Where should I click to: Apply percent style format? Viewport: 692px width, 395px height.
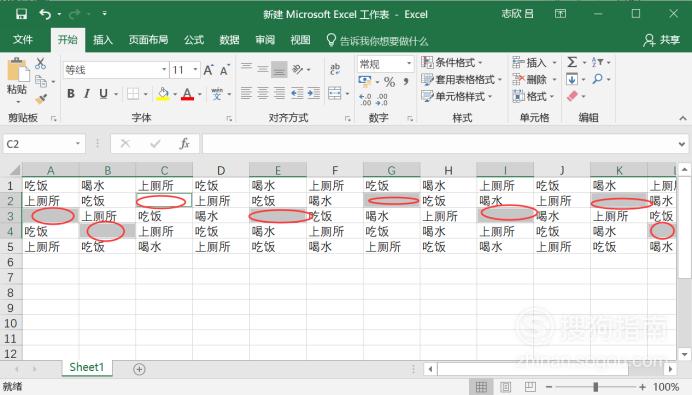389,82
